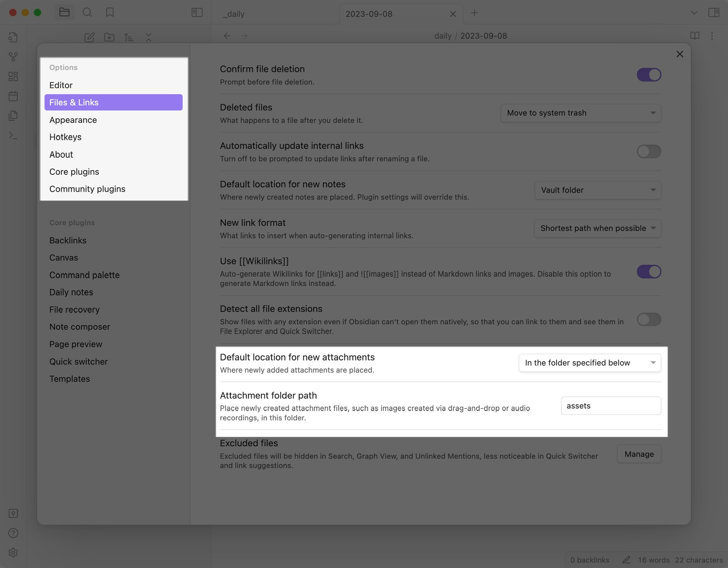Open Default location for new attachments dropdown

click(x=589, y=363)
